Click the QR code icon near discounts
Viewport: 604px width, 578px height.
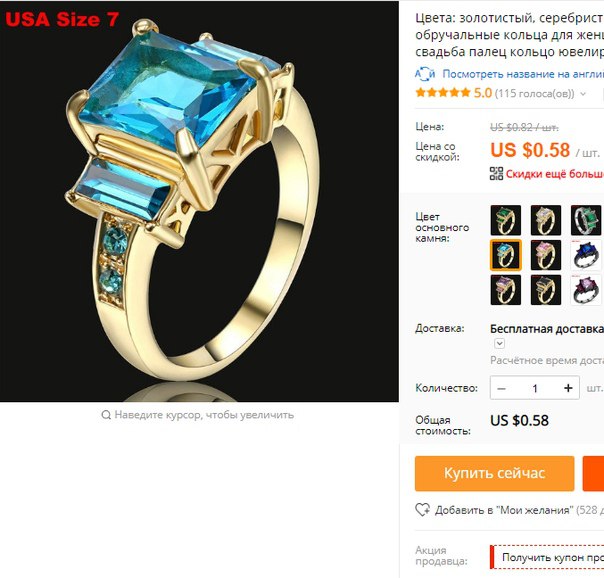[x=496, y=174]
